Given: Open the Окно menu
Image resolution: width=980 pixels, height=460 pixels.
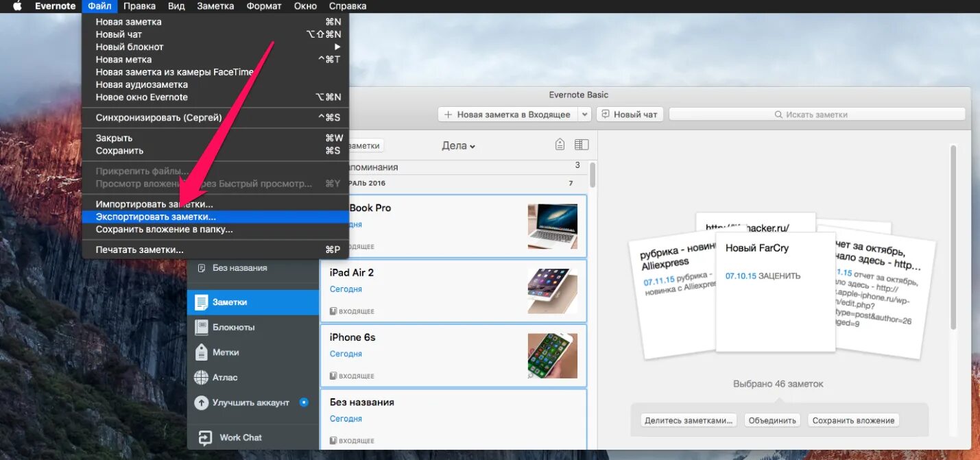Looking at the screenshot, I should click(x=304, y=6).
